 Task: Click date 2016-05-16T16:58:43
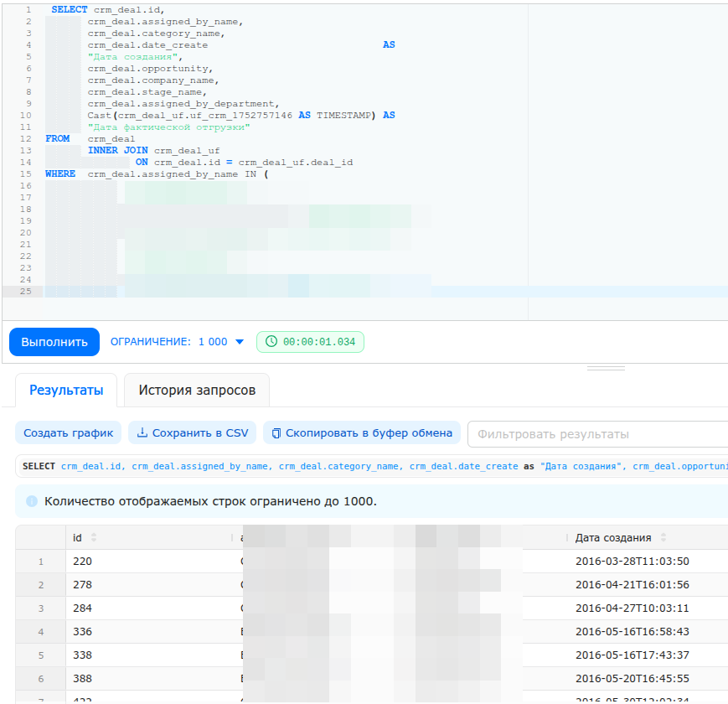(x=632, y=632)
